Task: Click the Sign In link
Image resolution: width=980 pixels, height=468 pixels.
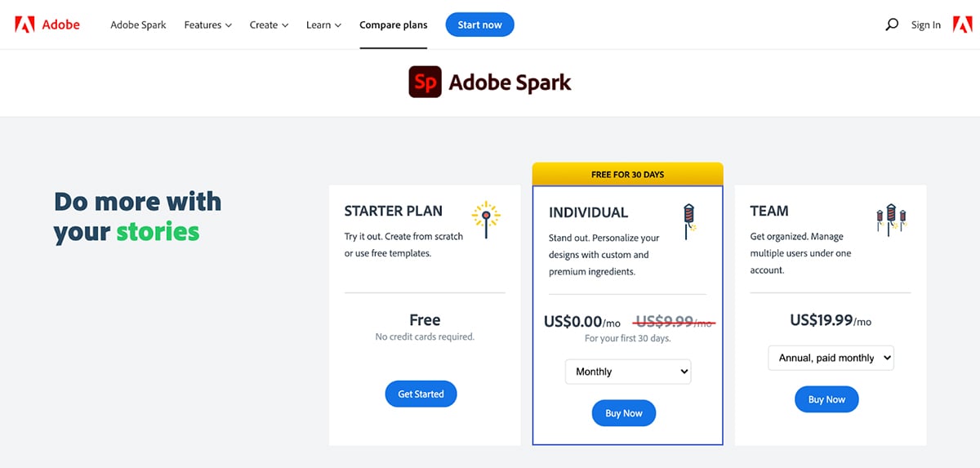Action: 925,25
